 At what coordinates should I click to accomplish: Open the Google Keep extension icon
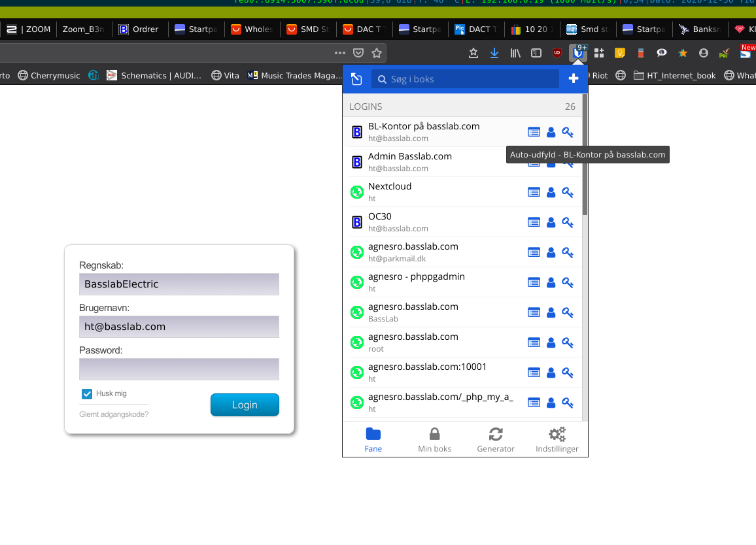click(619, 54)
